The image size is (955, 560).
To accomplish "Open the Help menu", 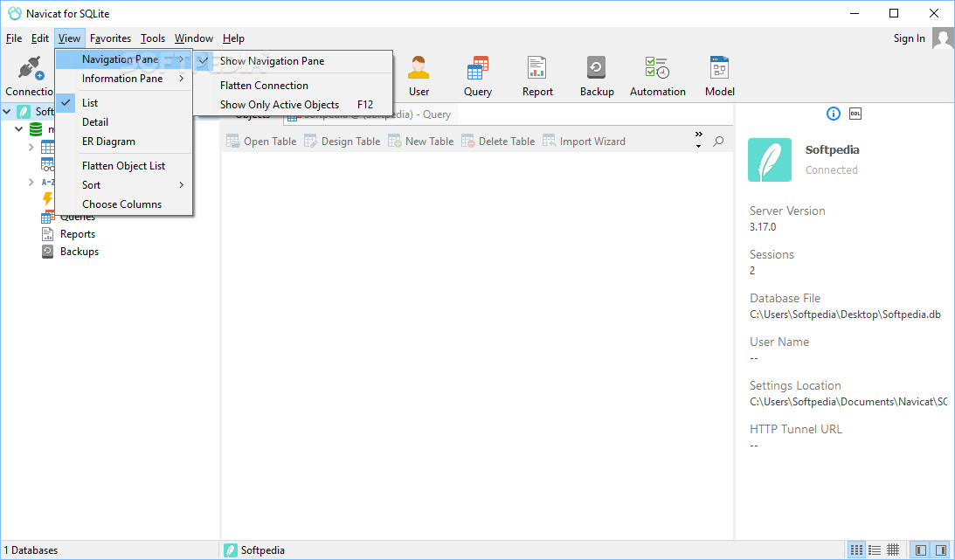I will (x=233, y=38).
